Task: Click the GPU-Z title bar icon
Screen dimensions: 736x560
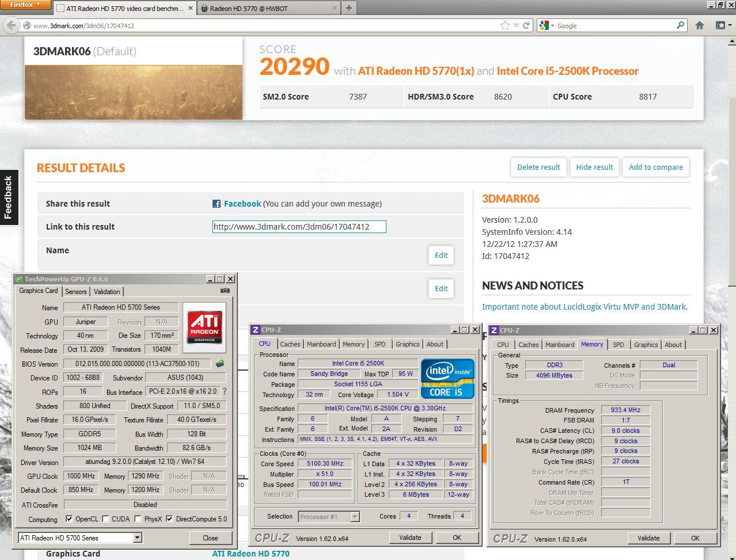Action: (19, 279)
